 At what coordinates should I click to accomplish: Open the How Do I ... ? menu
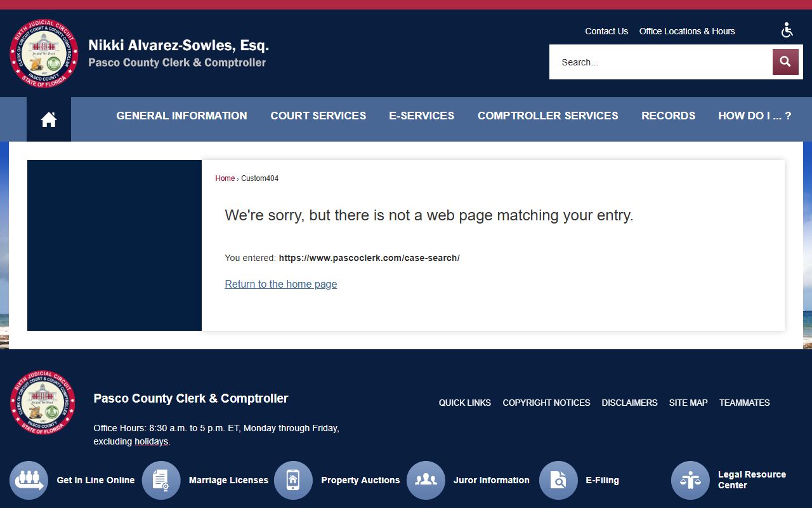tap(755, 116)
